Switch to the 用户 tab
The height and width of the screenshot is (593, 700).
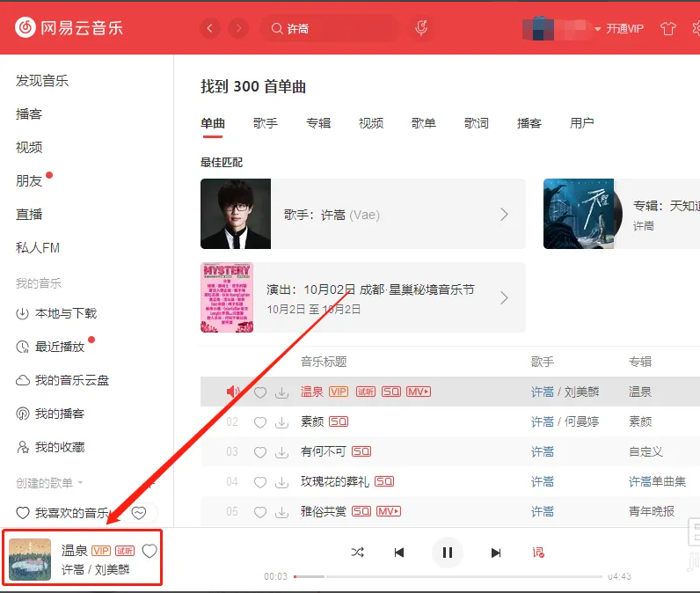(581, 123)
